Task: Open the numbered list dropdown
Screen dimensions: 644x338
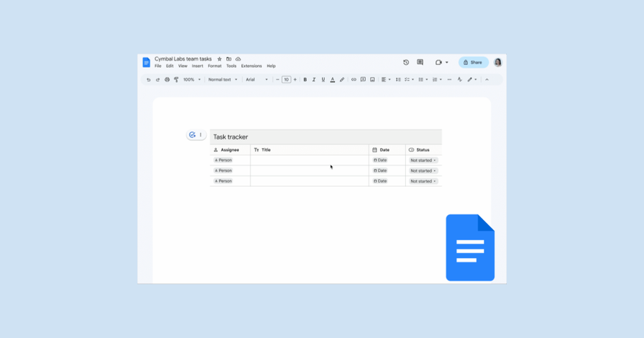Action: [437, 79]
